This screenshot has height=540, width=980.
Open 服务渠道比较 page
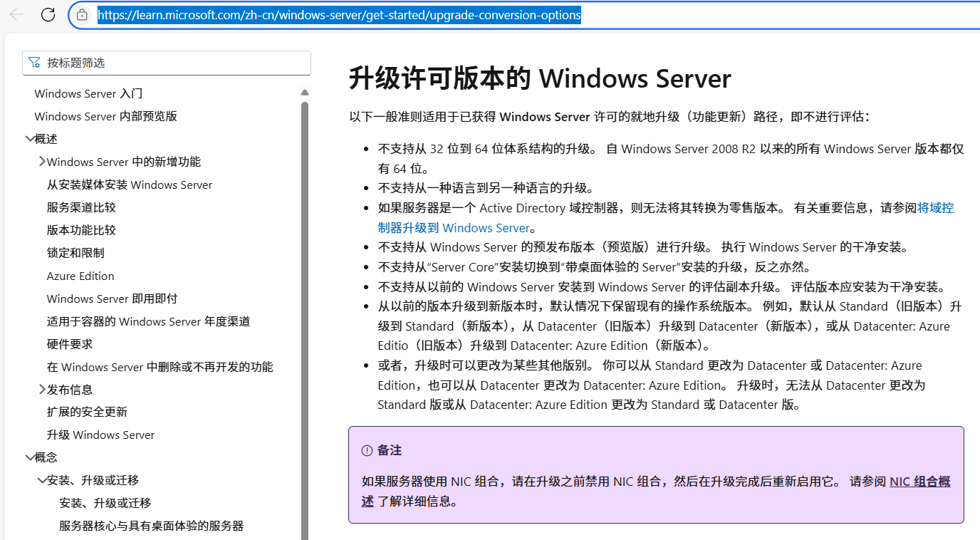point(81,207)
